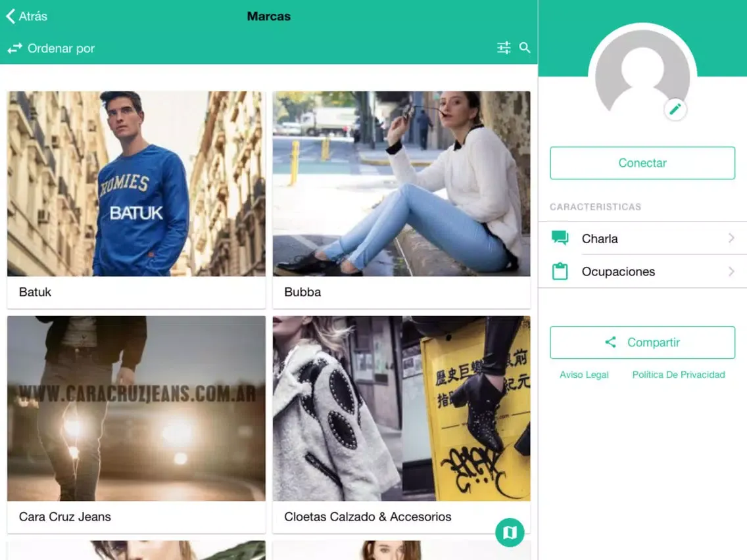This screenshot has width=747, height=560.
Task: Go back with the Atrás arrow
Action: 11,16
